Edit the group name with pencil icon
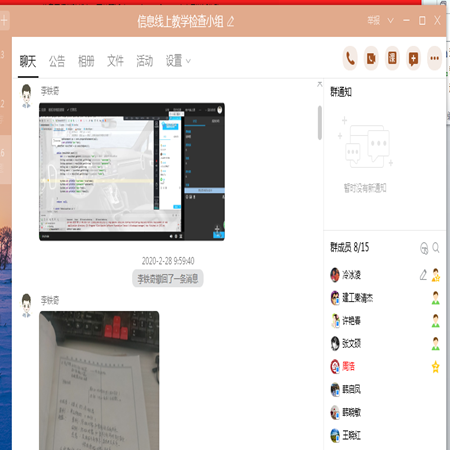The image size is (450, 450). point(231,22)
